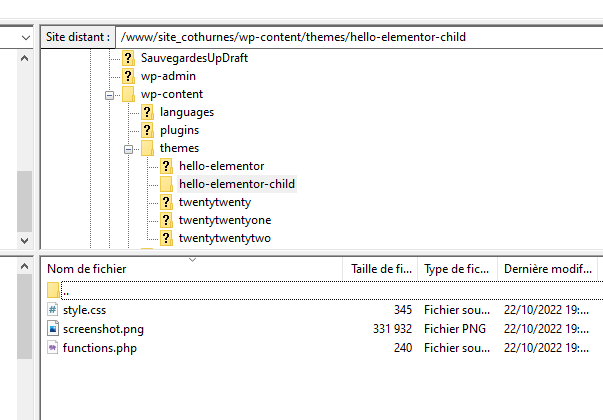Select the hello-elementor folder in tree
Screen dimensions: 603x420
click(x=221, y=166)
